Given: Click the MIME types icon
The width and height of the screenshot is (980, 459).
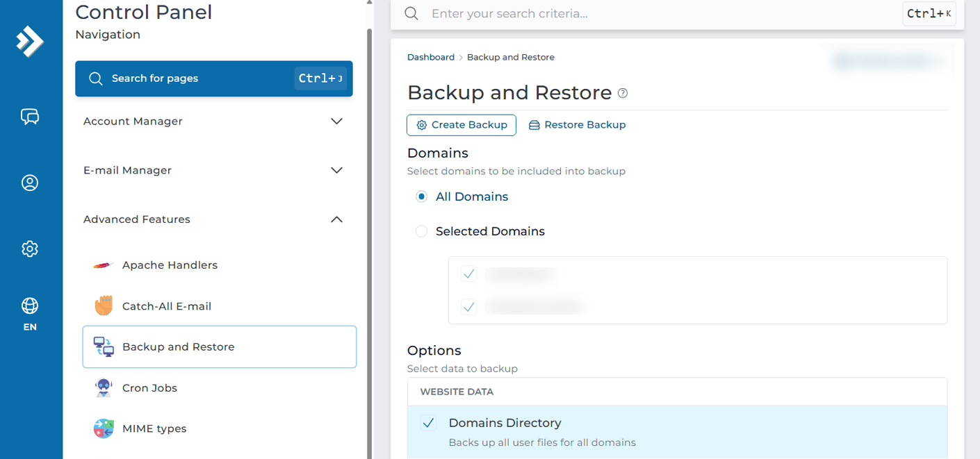Looking at the screenshot, I should coord(104,428).
